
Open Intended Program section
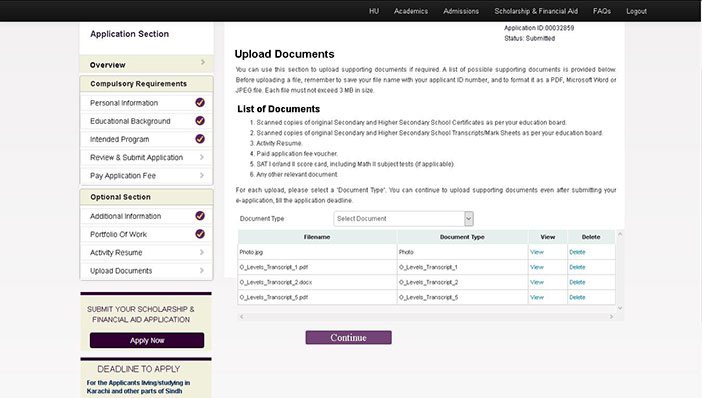point(120,139)
